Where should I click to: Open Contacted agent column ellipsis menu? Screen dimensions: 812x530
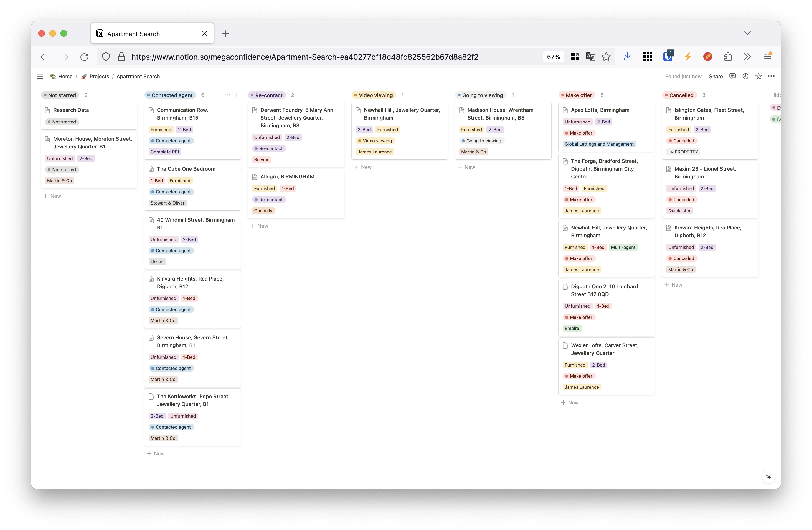(x=227, y=95)
